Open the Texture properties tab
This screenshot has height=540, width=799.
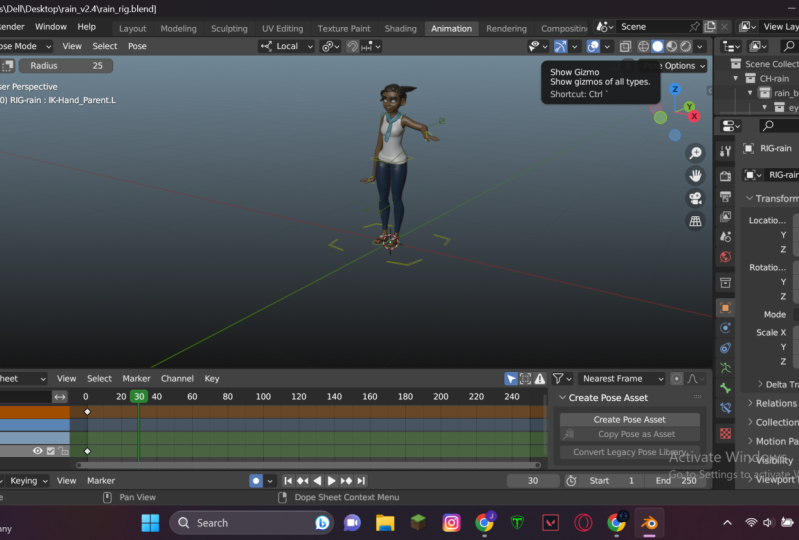(725, 434)
